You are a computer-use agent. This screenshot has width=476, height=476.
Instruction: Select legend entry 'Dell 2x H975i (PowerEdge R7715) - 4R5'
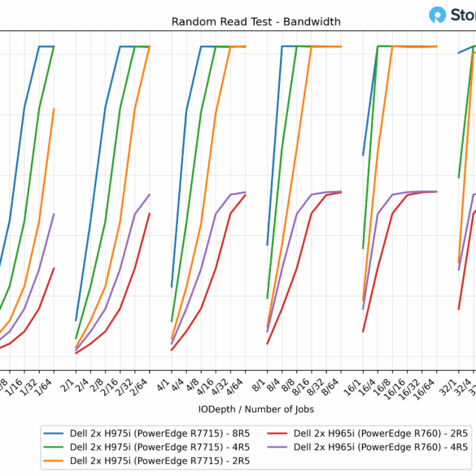[x=159, y=448]
